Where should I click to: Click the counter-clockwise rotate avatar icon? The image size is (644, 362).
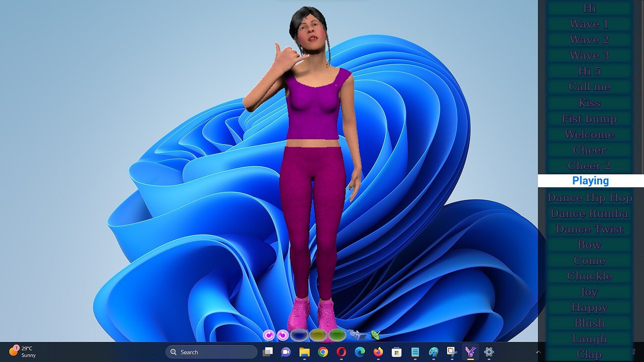(283, 335)
